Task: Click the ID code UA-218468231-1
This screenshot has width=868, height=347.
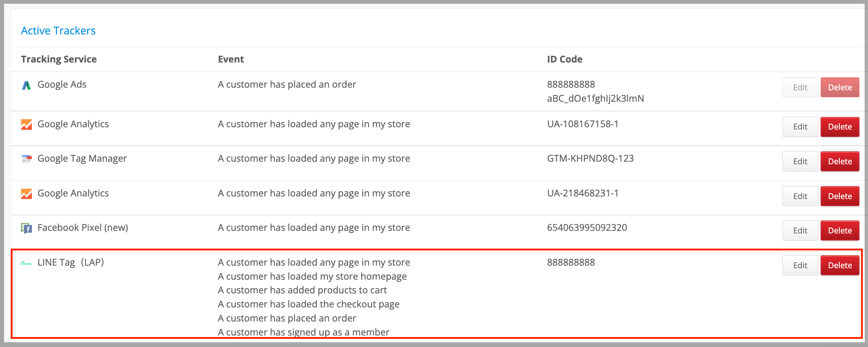Action: [x=583, y=193]
